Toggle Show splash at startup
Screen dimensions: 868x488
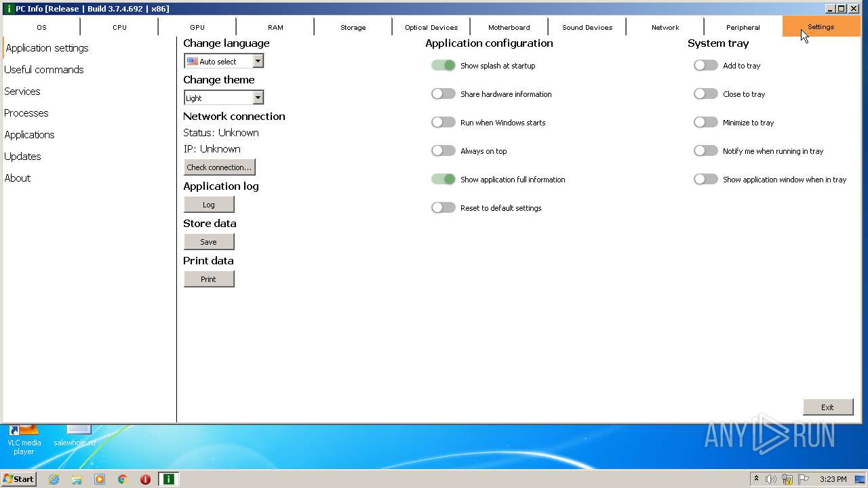(443, 66)
